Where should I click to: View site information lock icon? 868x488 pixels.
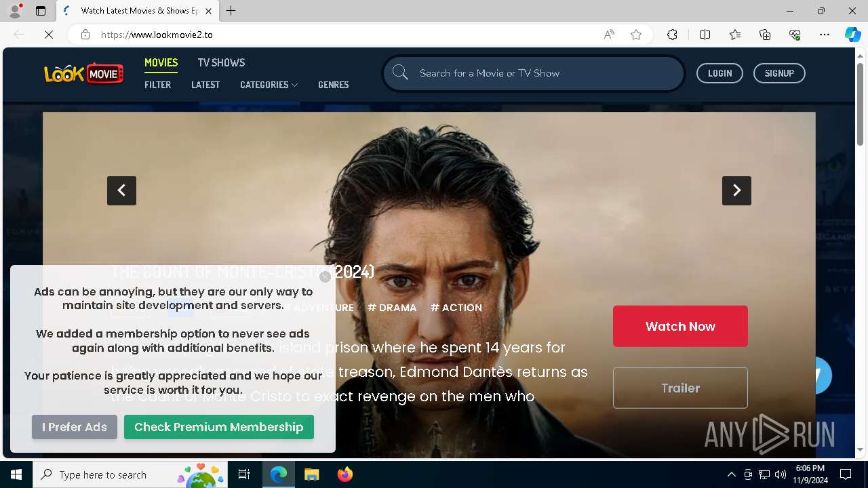point(85,35)
